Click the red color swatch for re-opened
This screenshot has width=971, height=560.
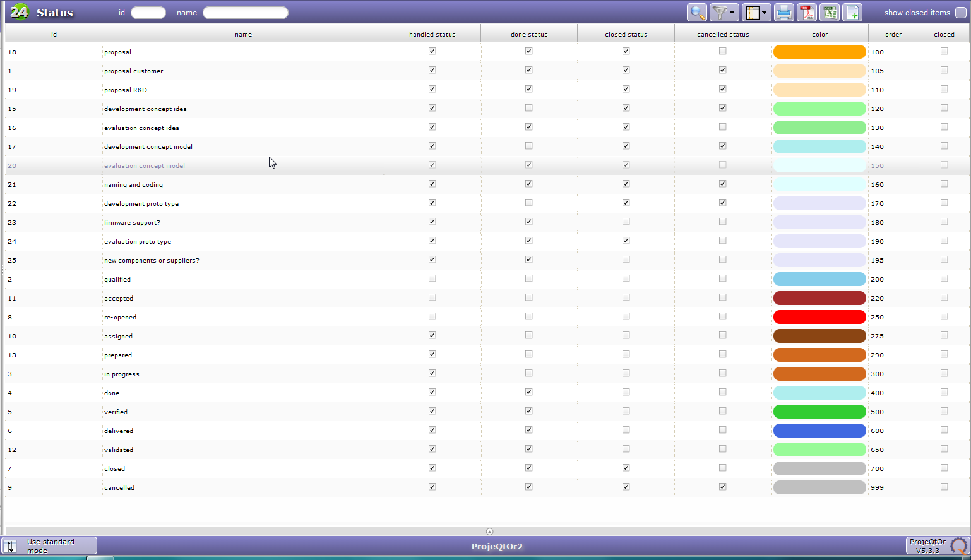(819, 317)
